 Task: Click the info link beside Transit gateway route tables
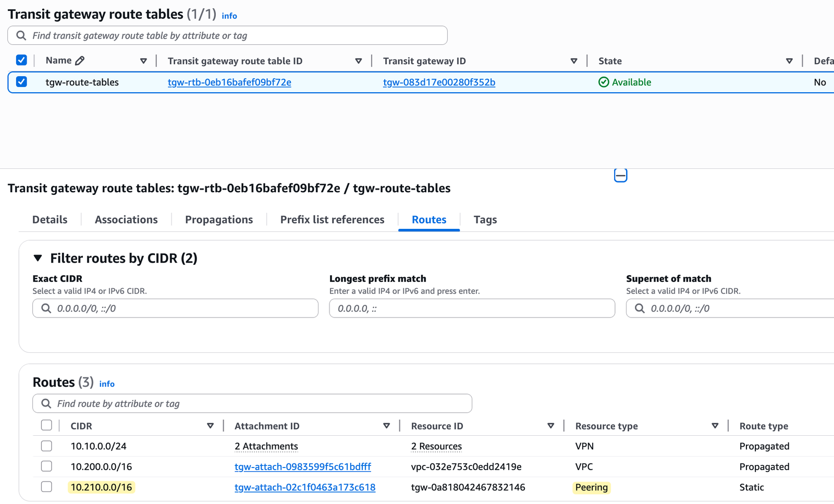click(x=229, y=16)
